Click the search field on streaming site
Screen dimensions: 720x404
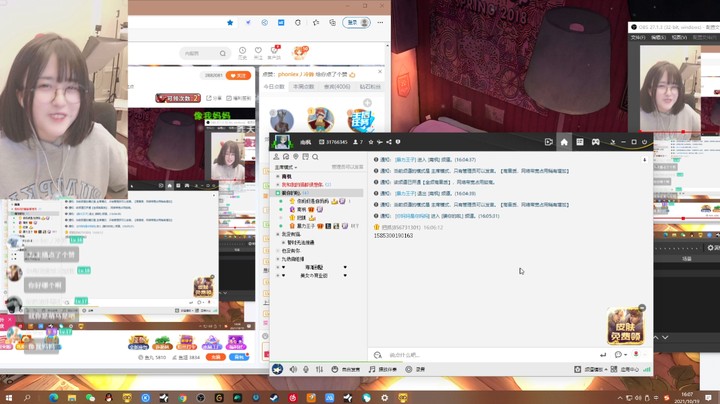point(204,54)
